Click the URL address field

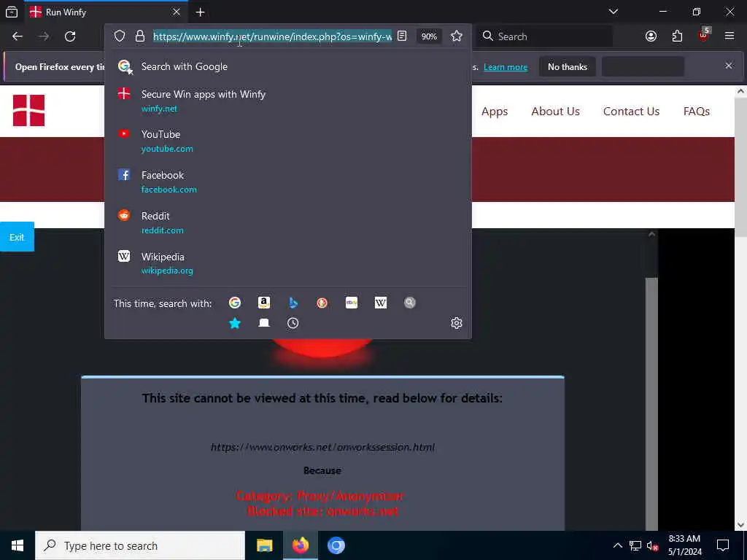tap(273, 36)
